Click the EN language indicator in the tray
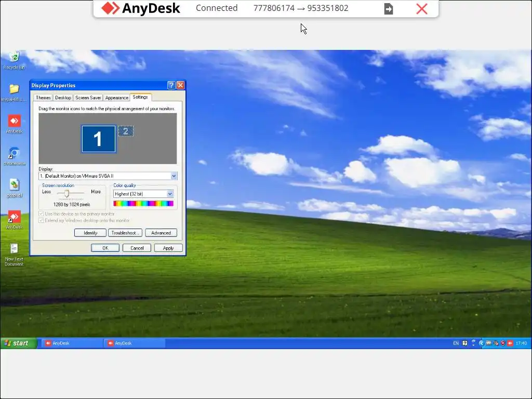This screenshot has width=532, height=399. [456, 343]
